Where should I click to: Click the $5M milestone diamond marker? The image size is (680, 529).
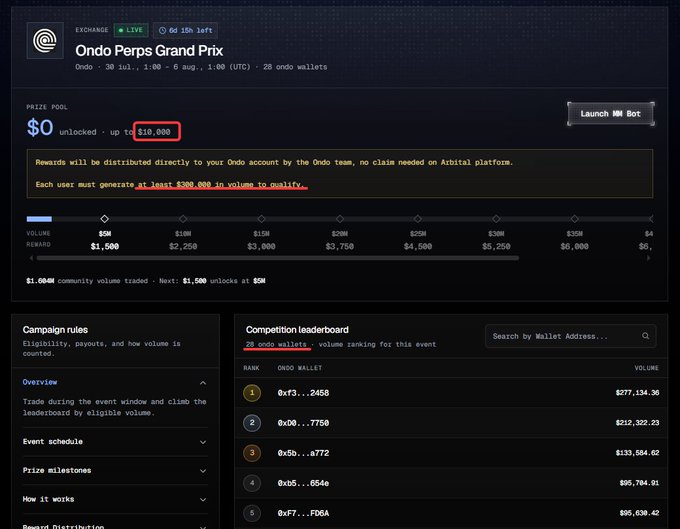[x=105, y=219]
